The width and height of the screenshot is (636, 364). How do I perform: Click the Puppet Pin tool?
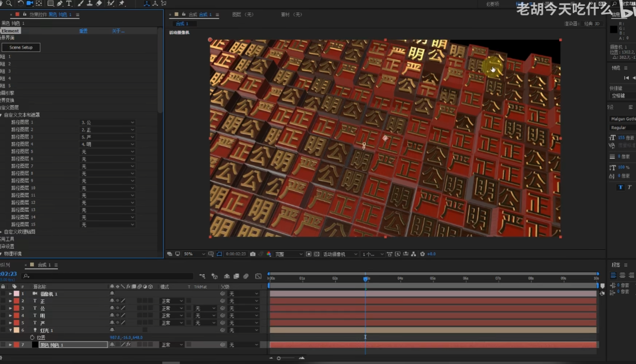pos(122,3)
